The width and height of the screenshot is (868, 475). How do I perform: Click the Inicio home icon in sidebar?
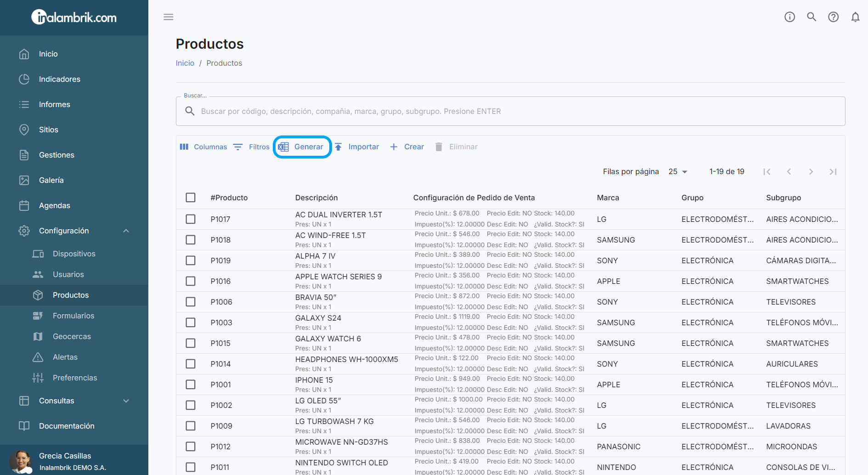tap(24, 54)
